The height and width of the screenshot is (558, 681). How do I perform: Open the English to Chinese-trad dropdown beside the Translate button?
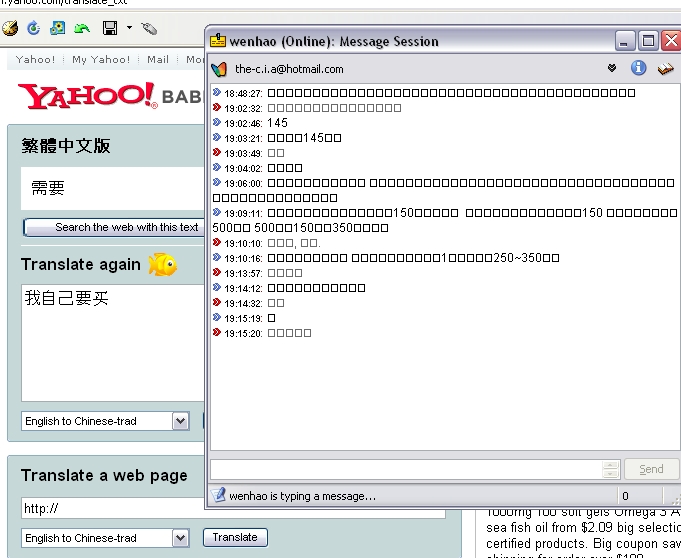[x=105, y=538]
